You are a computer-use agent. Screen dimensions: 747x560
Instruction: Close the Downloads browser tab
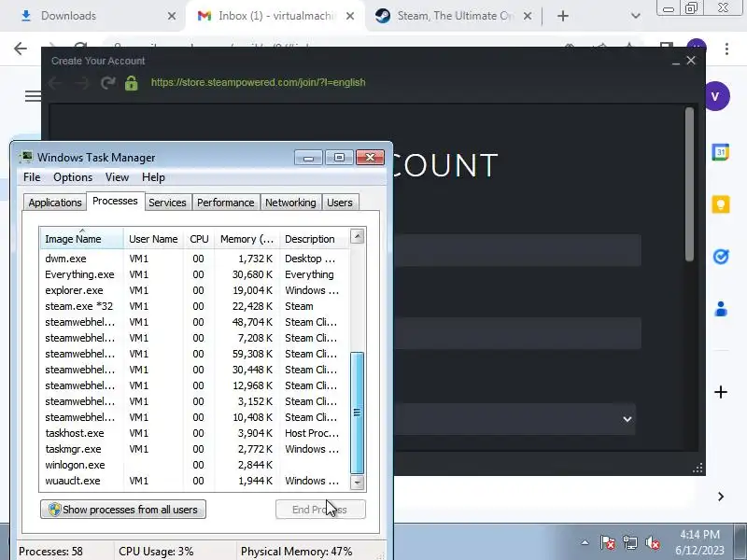pyautogui.click(x=172, y=16)
